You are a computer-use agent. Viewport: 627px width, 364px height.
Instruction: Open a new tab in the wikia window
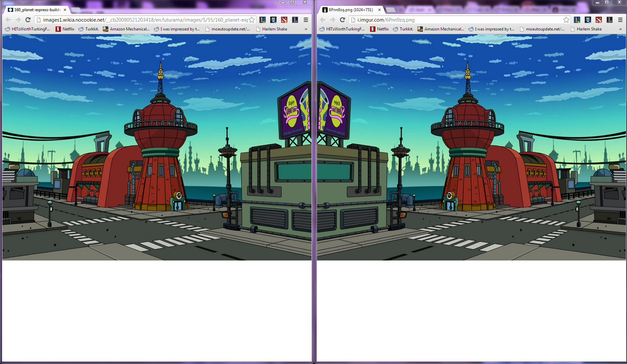[76, 10]
